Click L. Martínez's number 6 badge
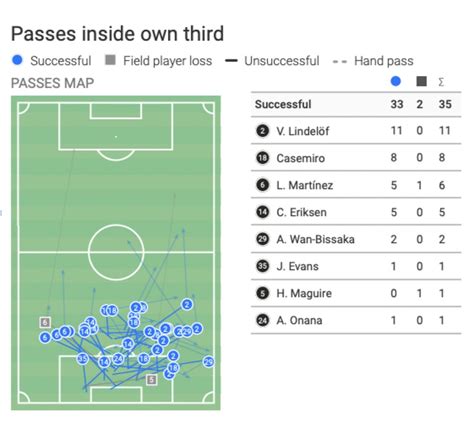This screenshot has height=427, width=474. (262, 185)
